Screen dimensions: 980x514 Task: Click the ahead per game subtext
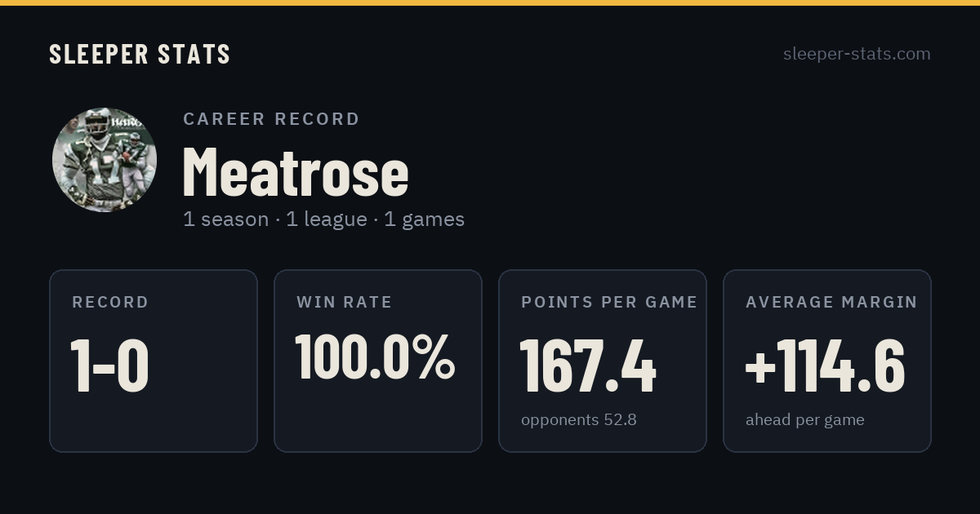tap(805, 420)
